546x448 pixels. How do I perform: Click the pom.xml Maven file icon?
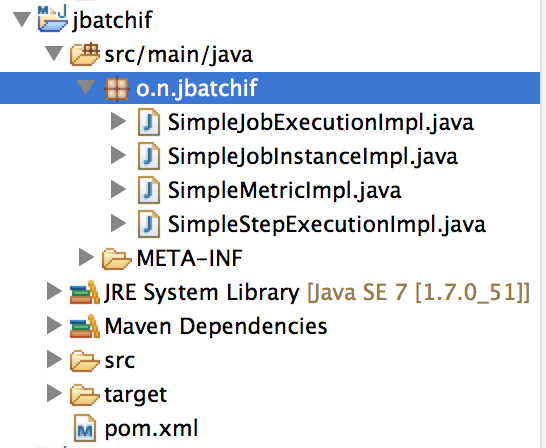tap(85, 428)
